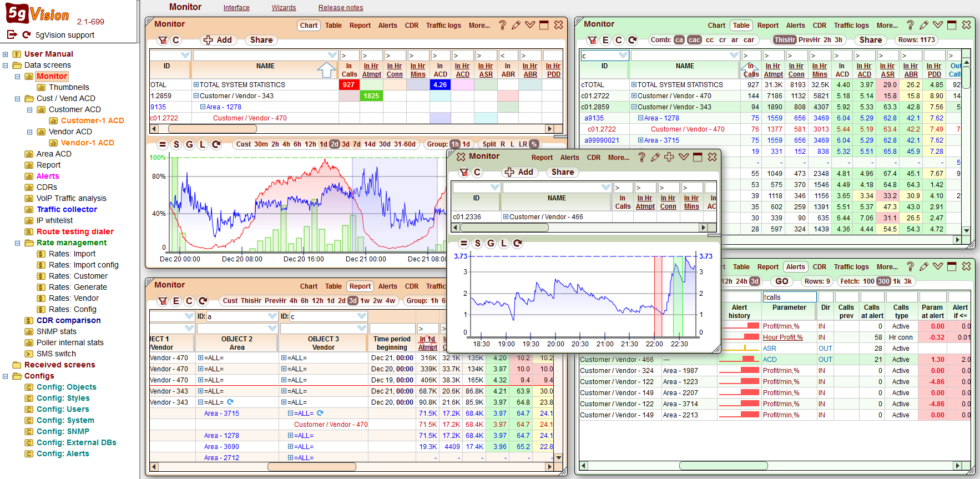Open Alerts tab in floating Monitor window
Image resolution: width=980 pixels, height=479 pixels.
tap(570, 158)
